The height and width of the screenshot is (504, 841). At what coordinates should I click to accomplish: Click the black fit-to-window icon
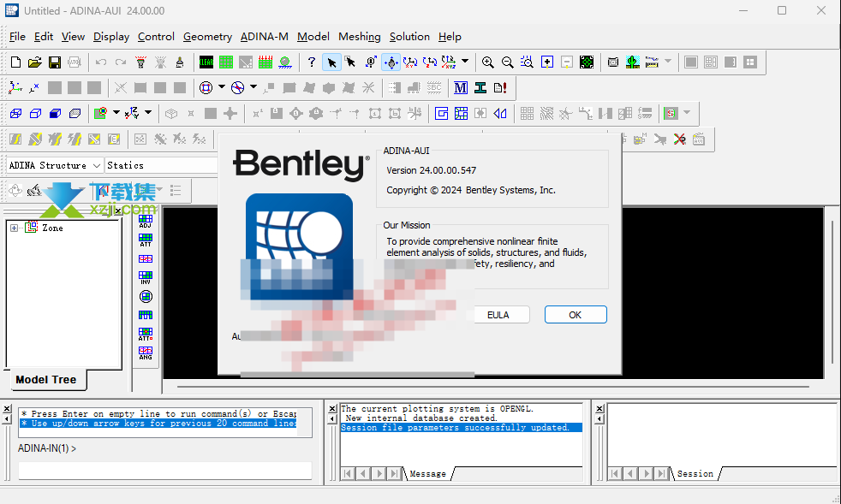click(x=587, y=62)
